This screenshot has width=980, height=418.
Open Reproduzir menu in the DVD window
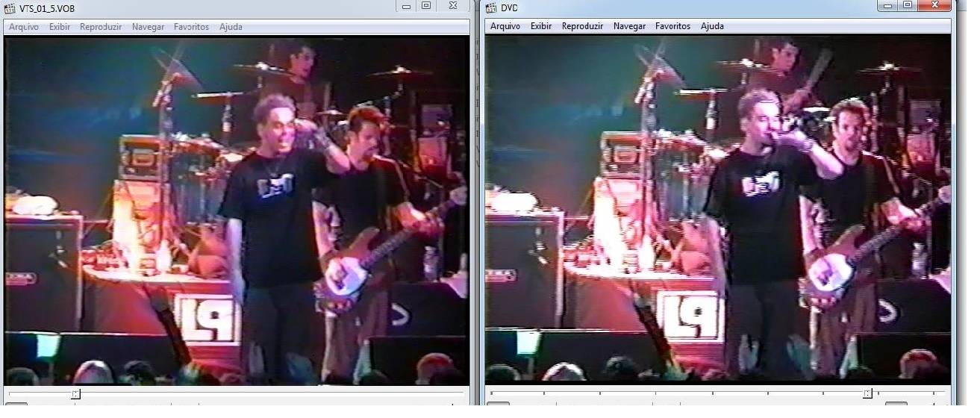coord(582,26)
